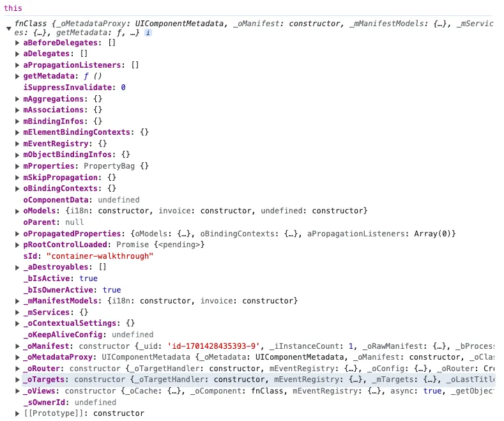
Task: Select the iSuppressInvalidate property
Action: pyautogui.click(x=69, y=88)
